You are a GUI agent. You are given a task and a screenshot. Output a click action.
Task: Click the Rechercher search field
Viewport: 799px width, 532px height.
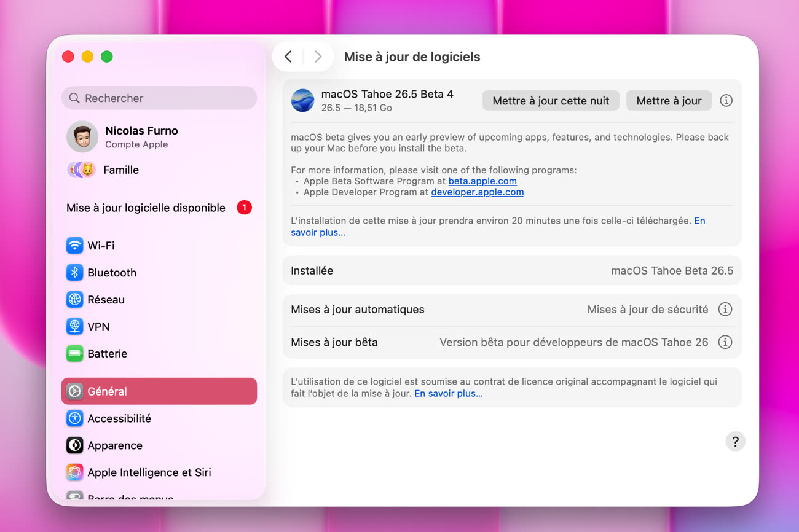pyautogui.click(x=159, y=98)
